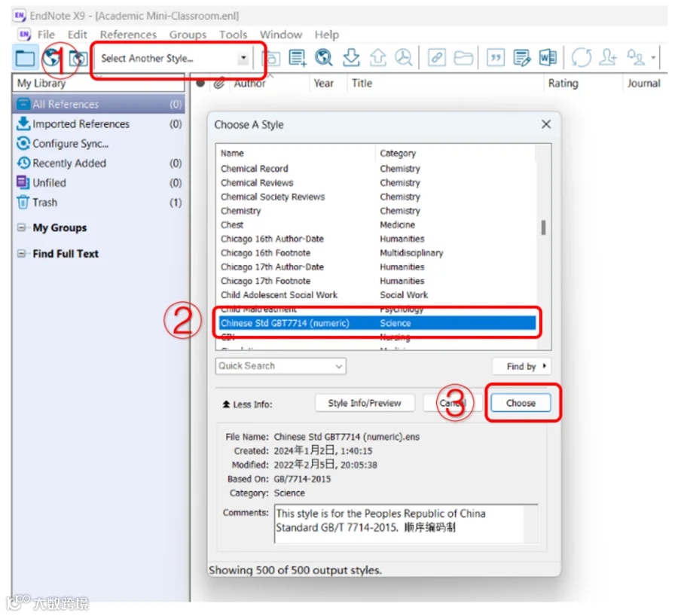Click the Word document toolbar icon

pos(548,57)
